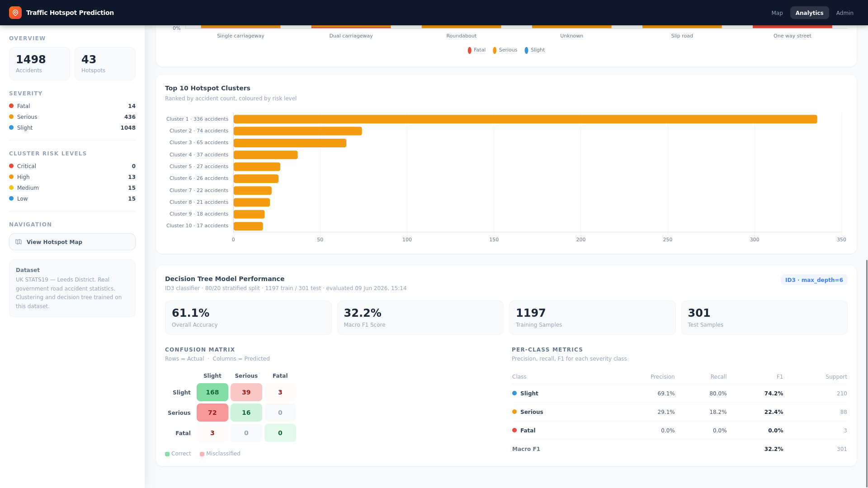The width and height of the screenshot is (868, 488).
Task: Open the Map tab
Action: point(777,13)
